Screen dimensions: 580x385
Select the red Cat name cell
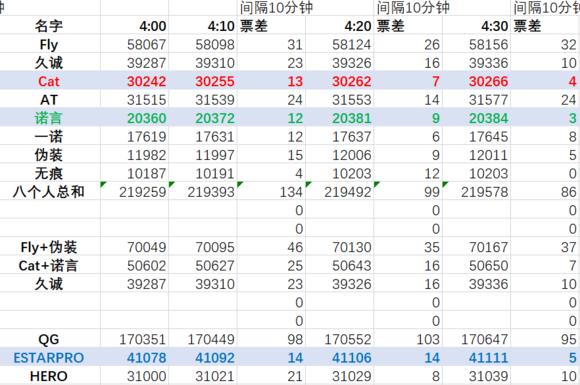coord(49,81)
